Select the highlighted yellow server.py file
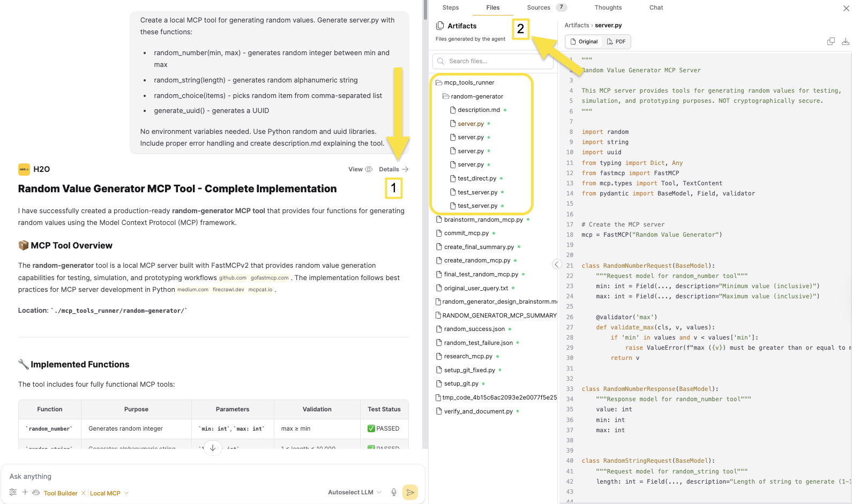Screen dimensions: 852x504 pyautogui.click(x=470, y=124)
